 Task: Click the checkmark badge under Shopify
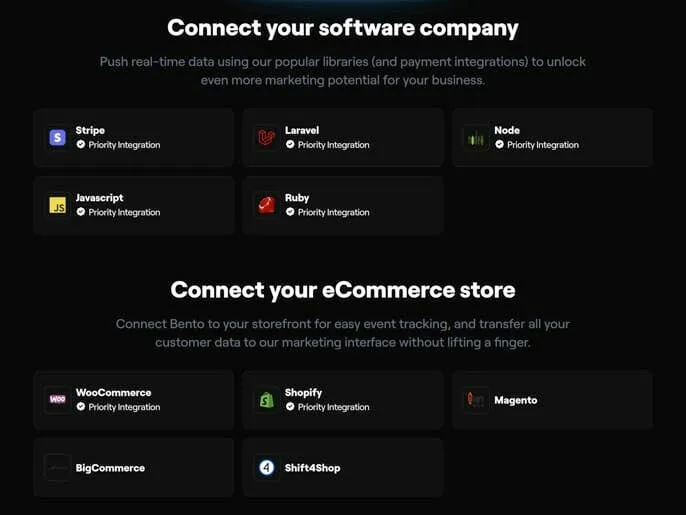click(x=290, y=407)
